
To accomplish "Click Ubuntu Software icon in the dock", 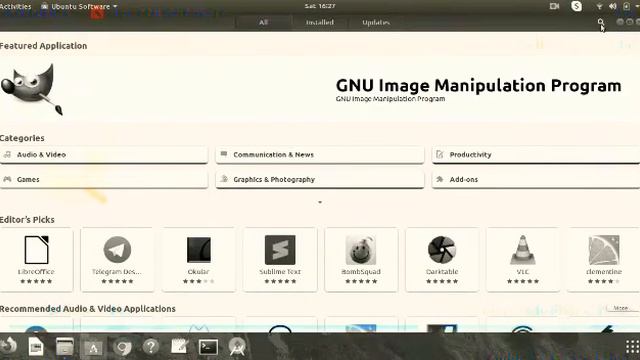I will pos(93,347).
